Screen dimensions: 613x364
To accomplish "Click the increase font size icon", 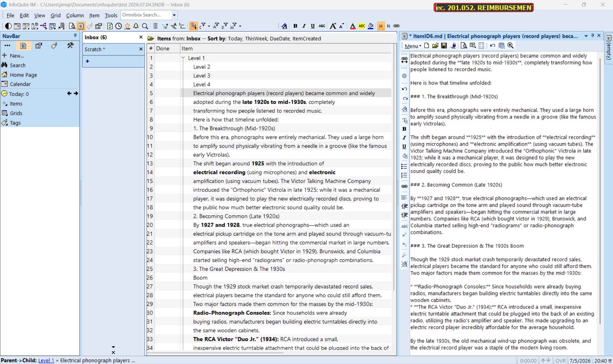I will coord(333,26).
